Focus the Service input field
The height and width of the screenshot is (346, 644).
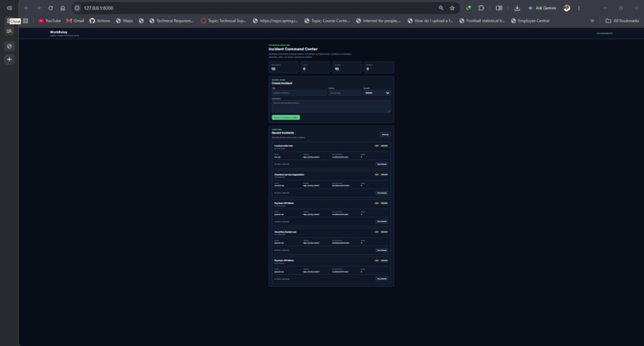tap(345, 93)
